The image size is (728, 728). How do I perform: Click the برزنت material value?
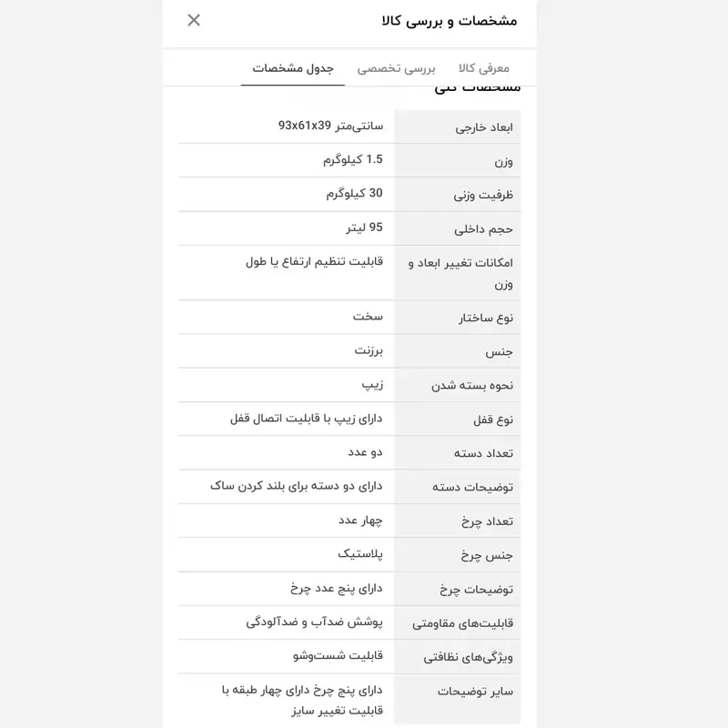(x=369, y=350)
